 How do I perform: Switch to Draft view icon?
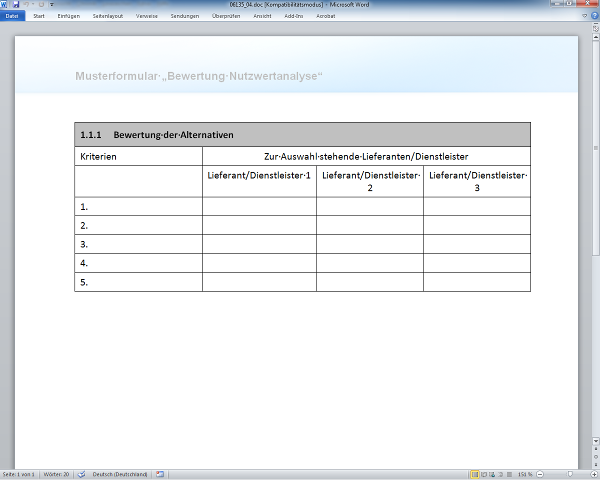510,474
